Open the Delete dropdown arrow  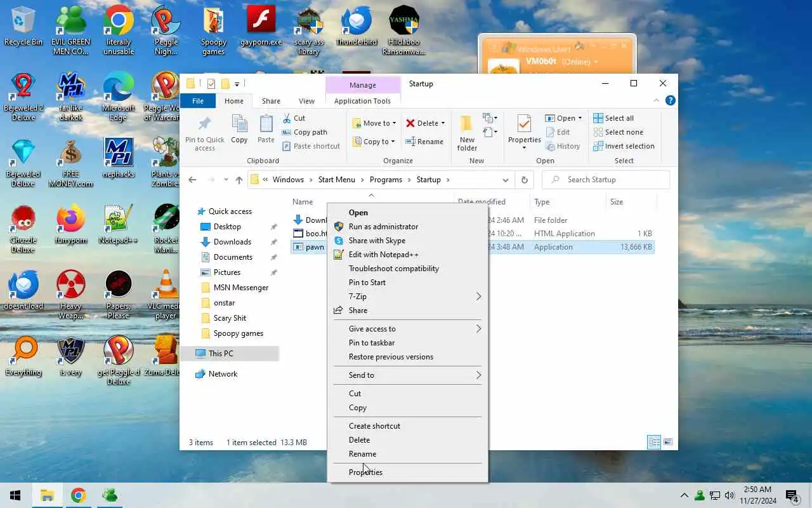(x=443, y=123)
